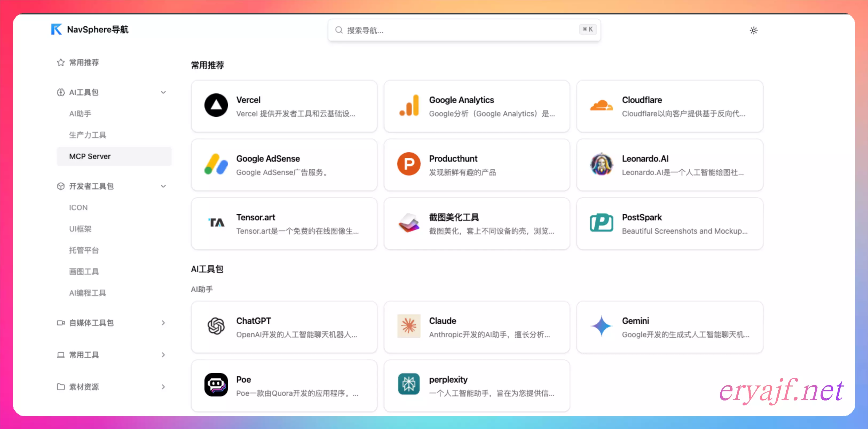Image resolution: width=868 pixels, height=429 pixels.
Task: Click the folder icon beside 素材资源
Action: 61,387
